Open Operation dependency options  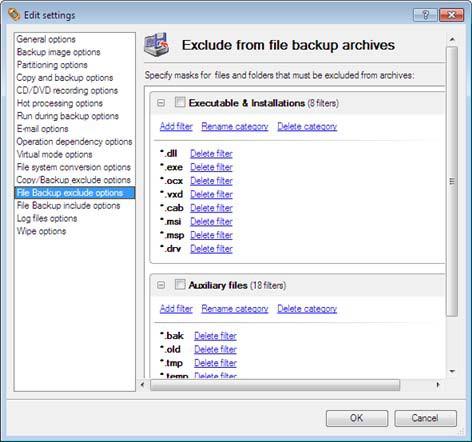(x=74, y=142)
